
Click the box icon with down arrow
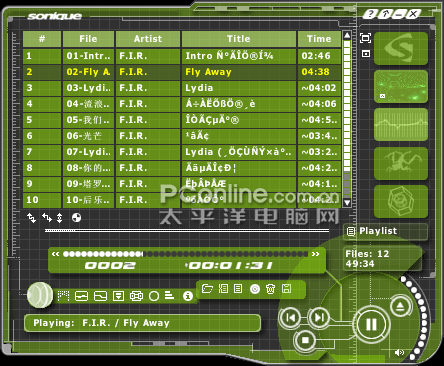click(x=118, y=296)
